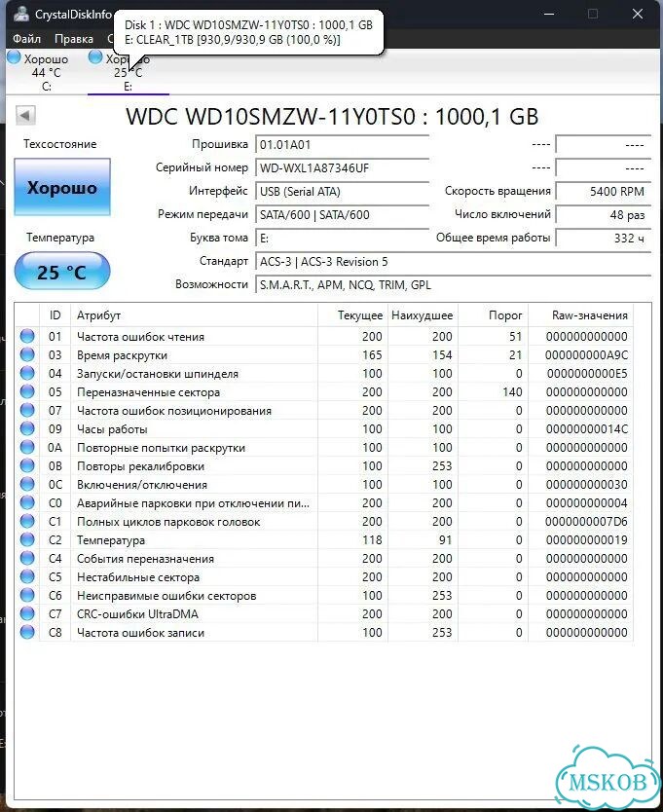Select row Запуски/остановки шпинделя
Viewport: 663px width, 812px height.
click(x=324, y=373)
